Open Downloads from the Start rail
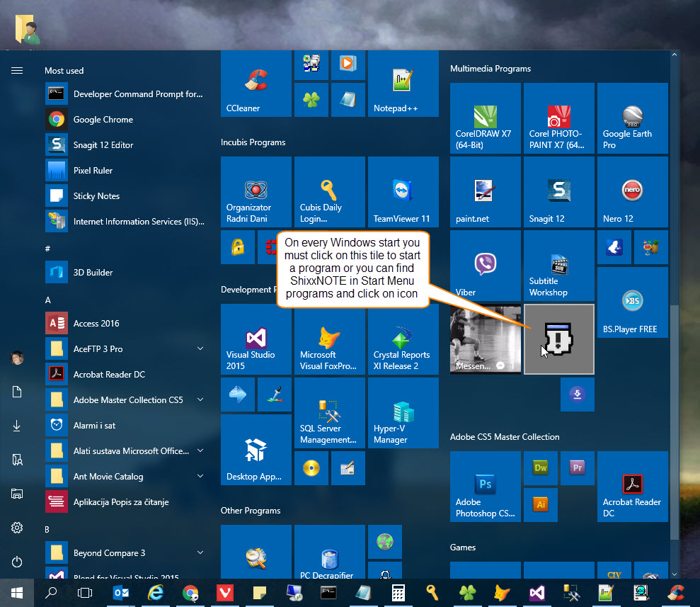700x607 pixels. (17, 426)
